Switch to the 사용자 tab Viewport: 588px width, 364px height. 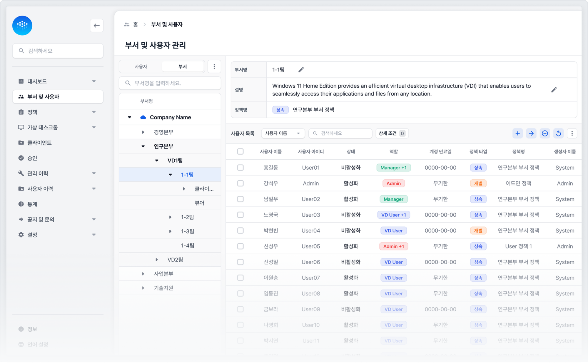tap(141, 66)
